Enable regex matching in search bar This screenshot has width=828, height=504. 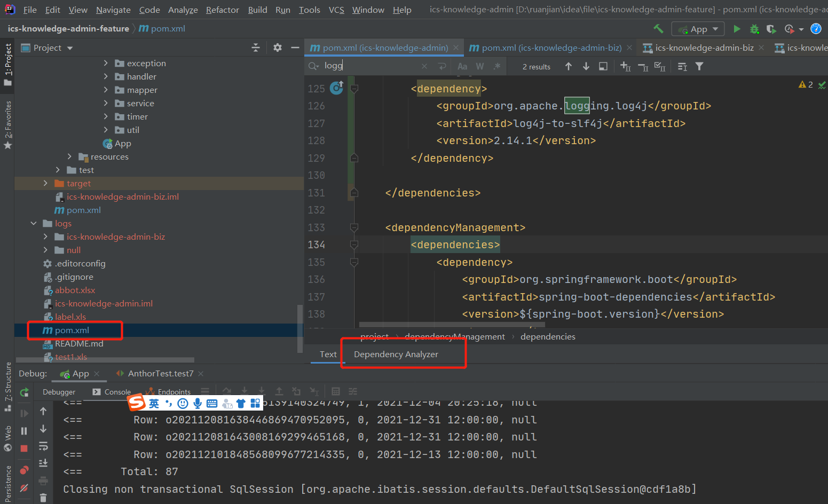pos(497,66)
